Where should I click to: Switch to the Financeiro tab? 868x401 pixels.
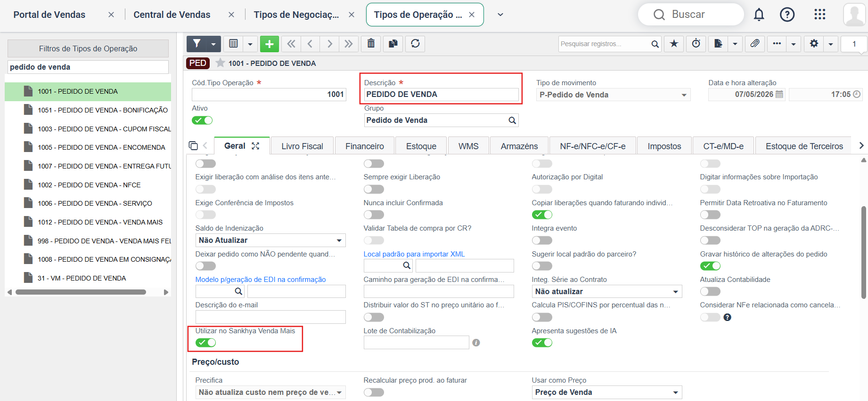[364, 146]
